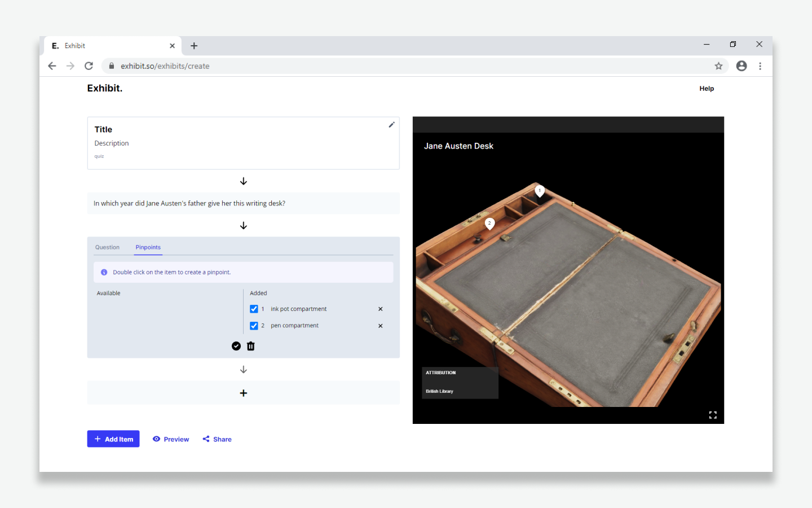
Task: Switch to the Question tab
Action: 107,247
